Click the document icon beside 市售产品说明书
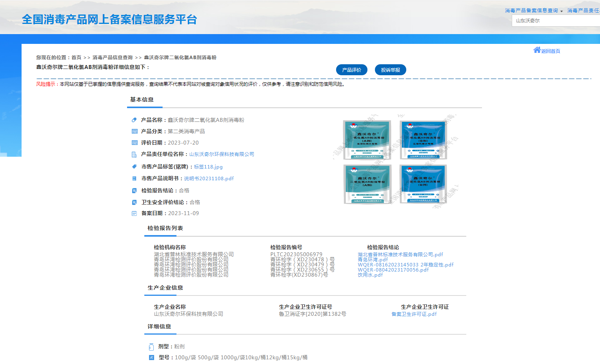This screenshot has height=364, width=600. click(x=135, y=178)
